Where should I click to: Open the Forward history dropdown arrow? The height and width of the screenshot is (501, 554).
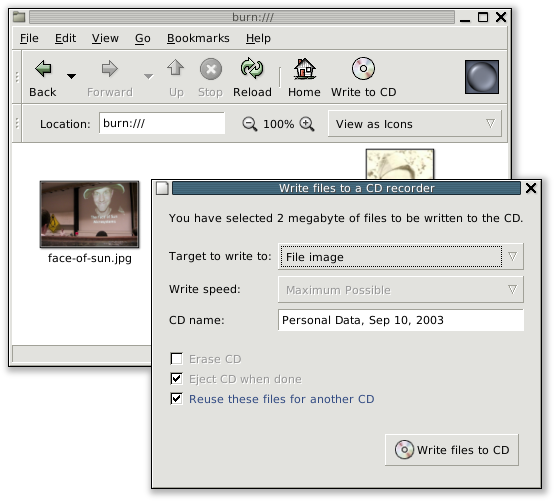[149, 76]
